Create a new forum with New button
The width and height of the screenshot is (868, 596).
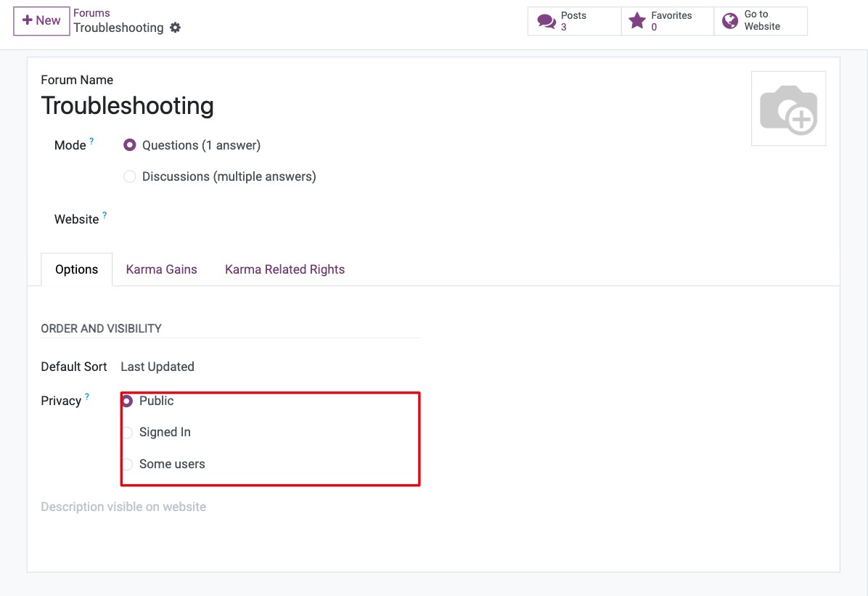point(41,21)
